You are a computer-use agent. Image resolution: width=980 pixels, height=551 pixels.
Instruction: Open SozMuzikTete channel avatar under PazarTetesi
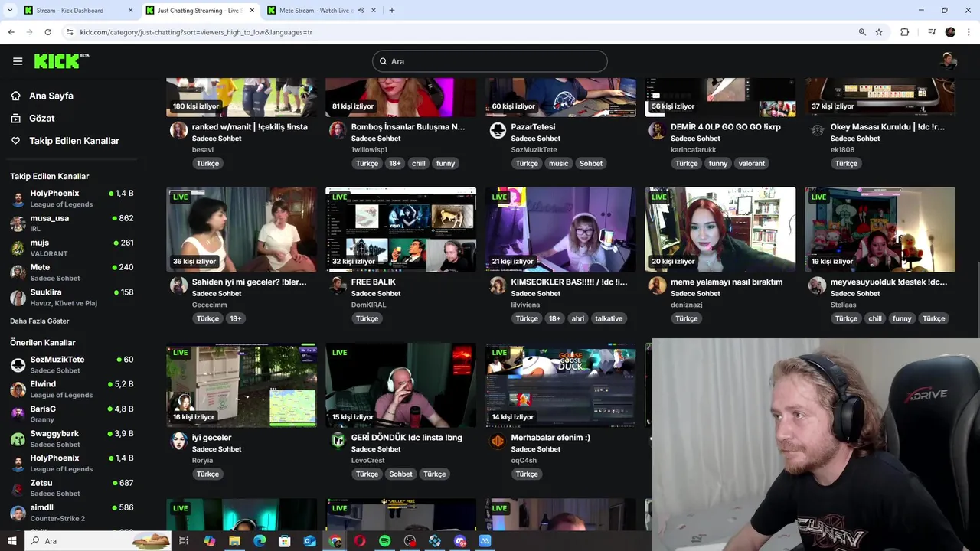[498, 130]
